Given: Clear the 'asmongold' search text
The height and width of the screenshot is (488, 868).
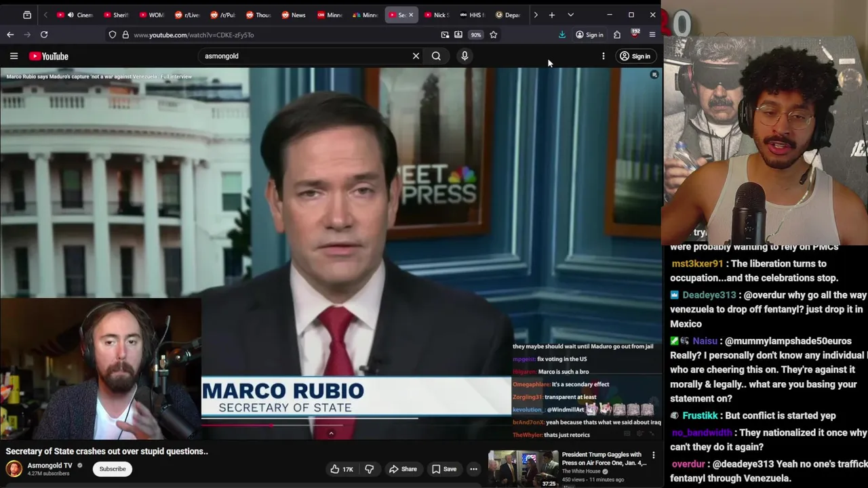Looking at the screenshot, I should click(416, 56).
